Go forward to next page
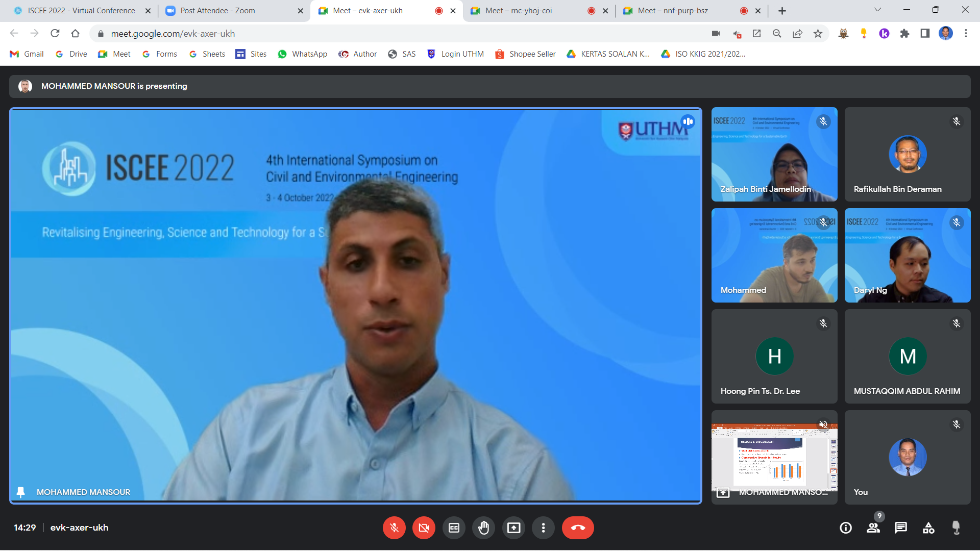 [x=34, y=33]
